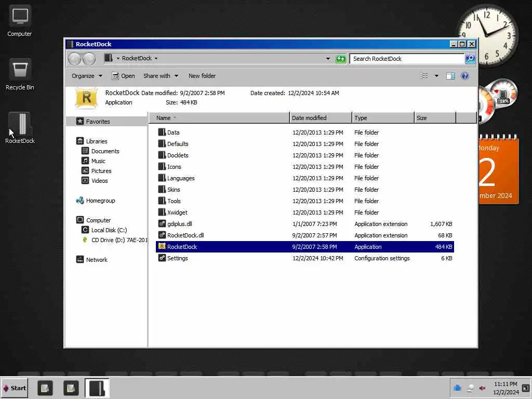This screenshot has height=399, width=532.
Task: Click the CPU meter gadget showing 18%
Action: pos(503,94)
